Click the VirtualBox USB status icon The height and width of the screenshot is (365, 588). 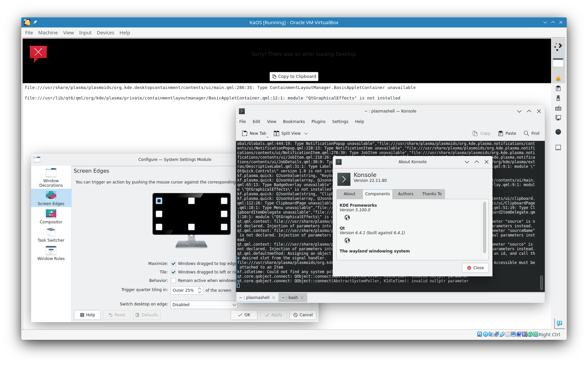click(502, 334)
